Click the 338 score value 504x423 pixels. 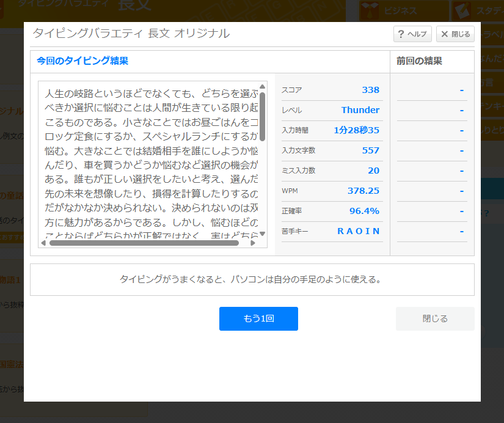370,90
